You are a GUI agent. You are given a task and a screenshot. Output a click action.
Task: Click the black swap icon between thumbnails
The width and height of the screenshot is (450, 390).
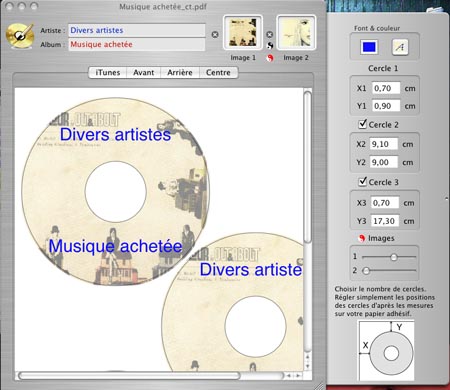pos(270,45)
